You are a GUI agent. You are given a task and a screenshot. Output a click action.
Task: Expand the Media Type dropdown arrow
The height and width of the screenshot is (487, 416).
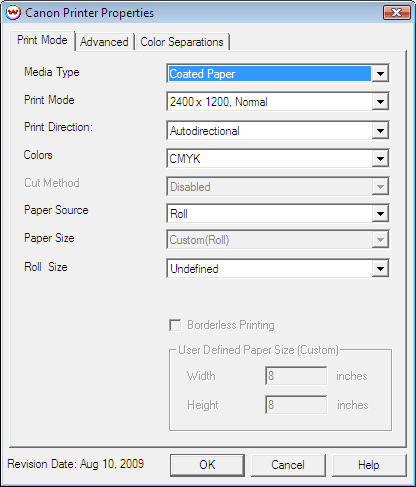pyautogui.click(x=380, y=74)
